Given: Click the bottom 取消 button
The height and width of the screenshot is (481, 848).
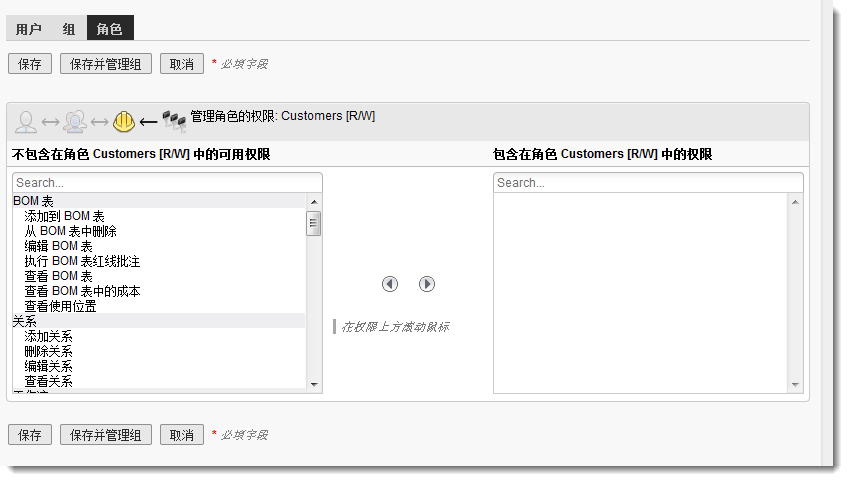Looking at the screenshot, I should [x=182, y=435].
